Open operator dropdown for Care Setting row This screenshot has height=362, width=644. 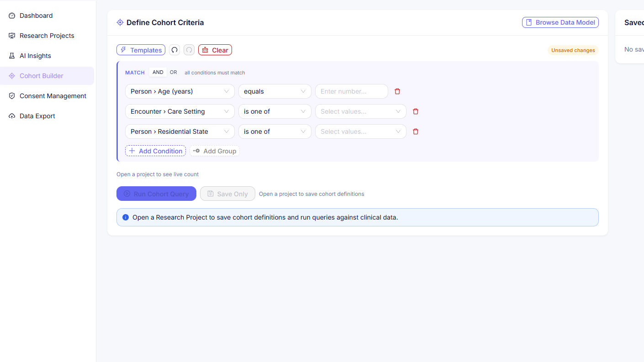pyautogui.click(x=275, y=111)
